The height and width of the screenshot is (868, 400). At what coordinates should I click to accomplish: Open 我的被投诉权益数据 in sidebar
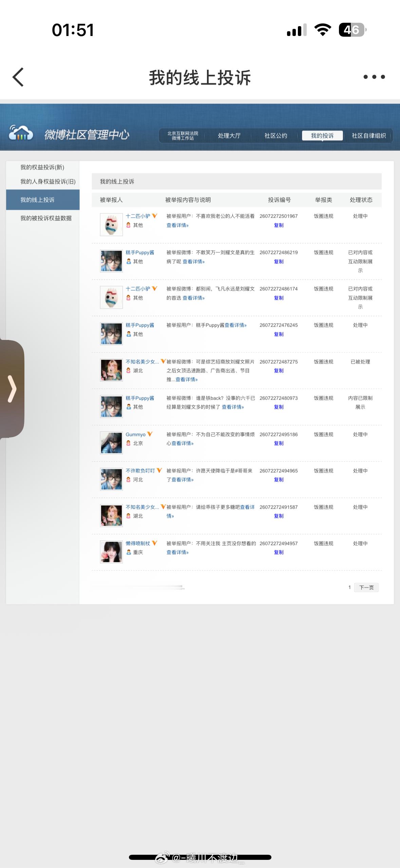coord(46,218)
